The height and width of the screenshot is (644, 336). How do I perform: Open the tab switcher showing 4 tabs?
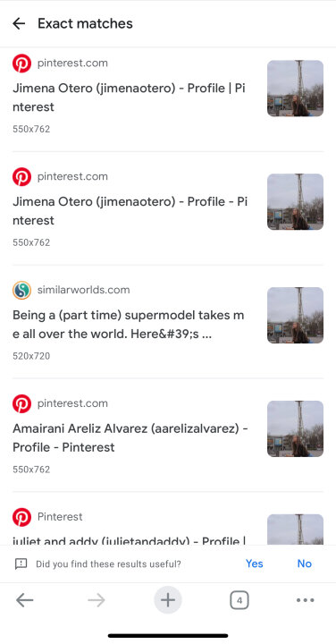[x=239, y=600]
